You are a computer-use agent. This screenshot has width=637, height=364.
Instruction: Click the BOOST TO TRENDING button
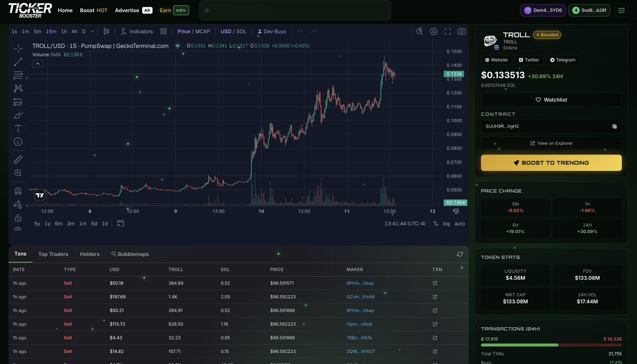551,163
